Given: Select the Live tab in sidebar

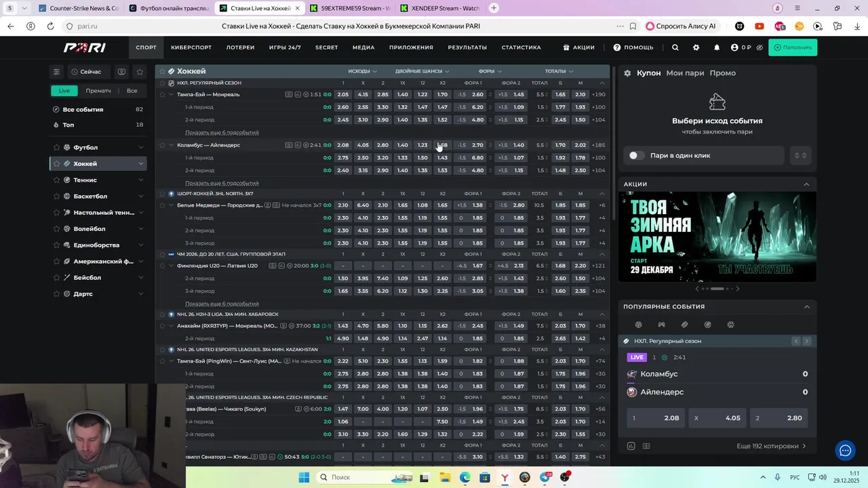Looking at the screenshot, I should click(64, 91).
